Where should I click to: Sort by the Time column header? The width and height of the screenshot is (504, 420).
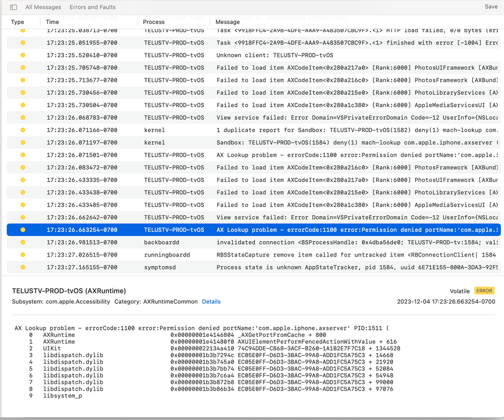point(52,22)
